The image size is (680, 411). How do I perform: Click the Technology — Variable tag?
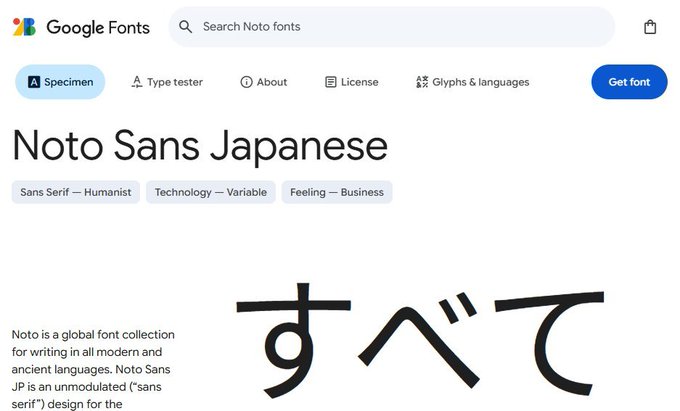211,192
